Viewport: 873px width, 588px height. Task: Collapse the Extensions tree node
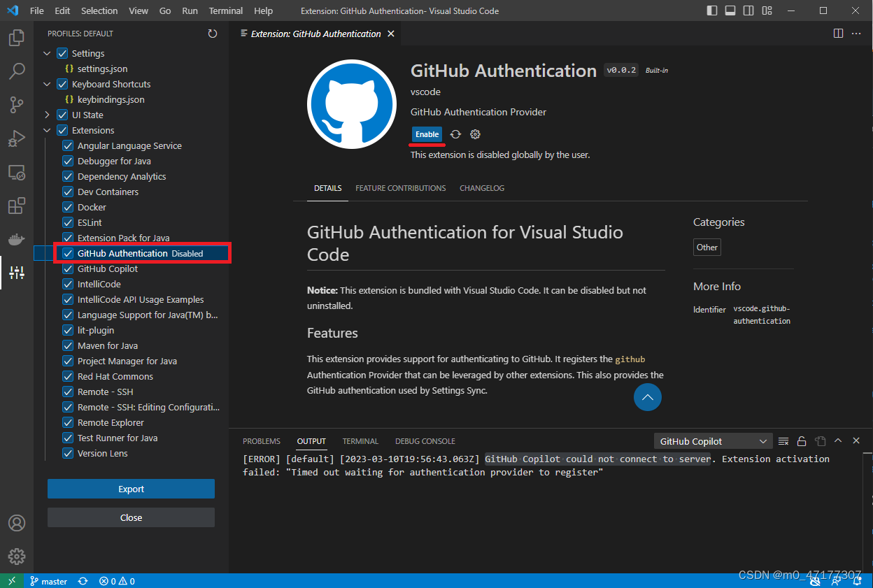pyautogui.click(x=47, y=130)
